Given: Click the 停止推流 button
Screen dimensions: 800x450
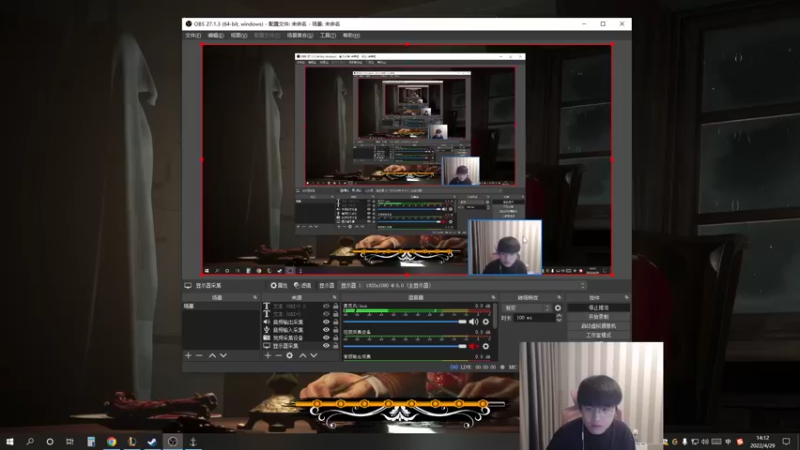Looking at the screenshot, I should pos(598,308).
